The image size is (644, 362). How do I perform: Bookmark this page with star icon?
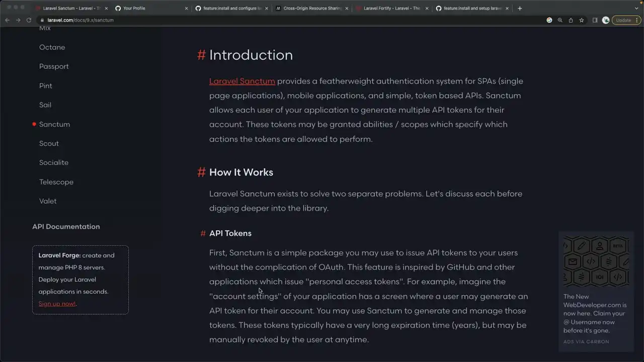point(582,20)
